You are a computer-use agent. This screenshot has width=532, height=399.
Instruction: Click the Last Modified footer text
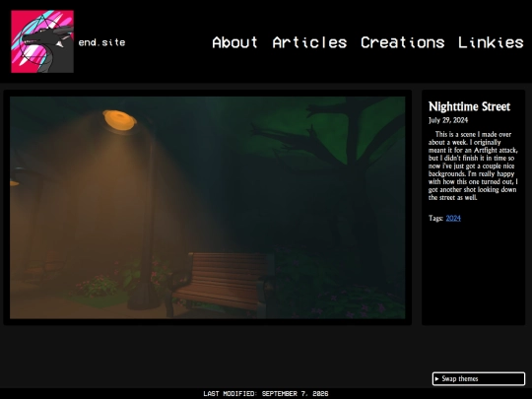(266, 393)
